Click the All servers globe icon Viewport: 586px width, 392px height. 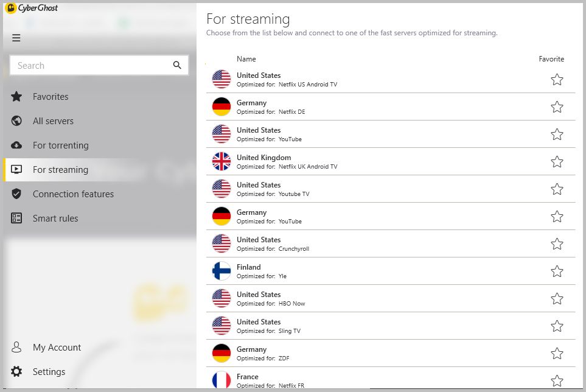coord(17,121)
